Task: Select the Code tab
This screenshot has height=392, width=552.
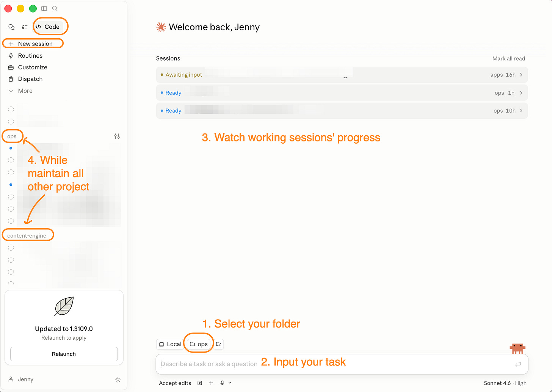Action: point(48,27)
